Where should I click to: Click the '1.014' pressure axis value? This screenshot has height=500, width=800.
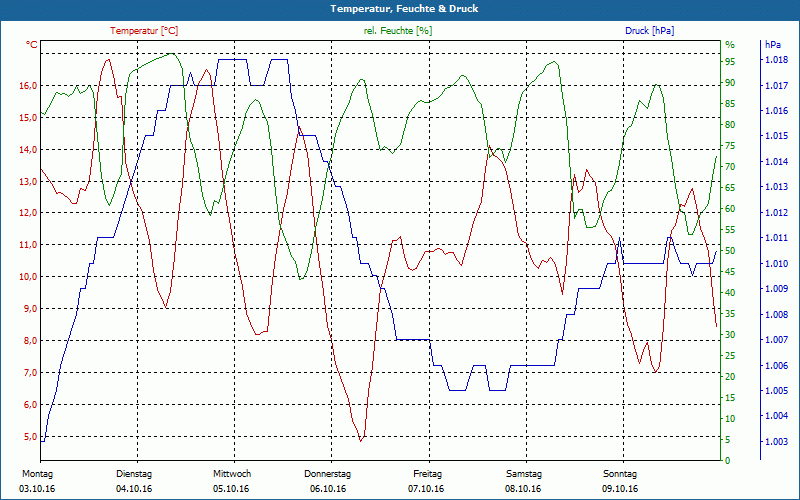(775, 162)
